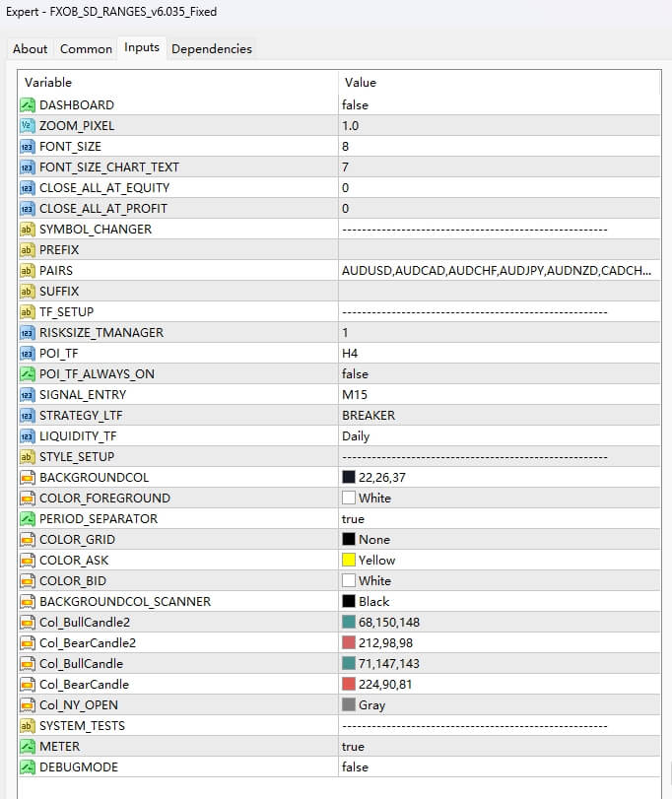
Task: Select the FONT_SIZE numeric icon
Action: 26,146
